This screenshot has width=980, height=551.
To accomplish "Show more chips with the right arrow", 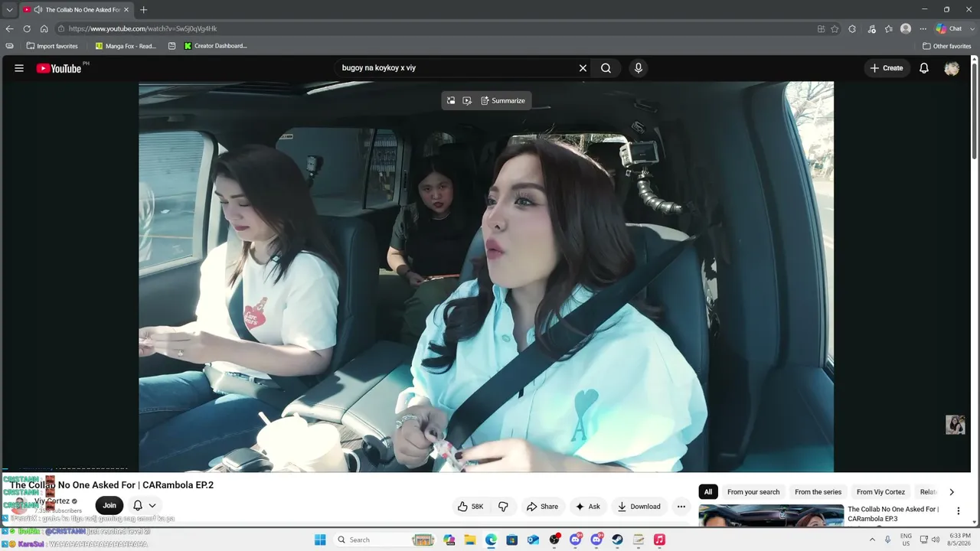I will click(x=952, y=492).
